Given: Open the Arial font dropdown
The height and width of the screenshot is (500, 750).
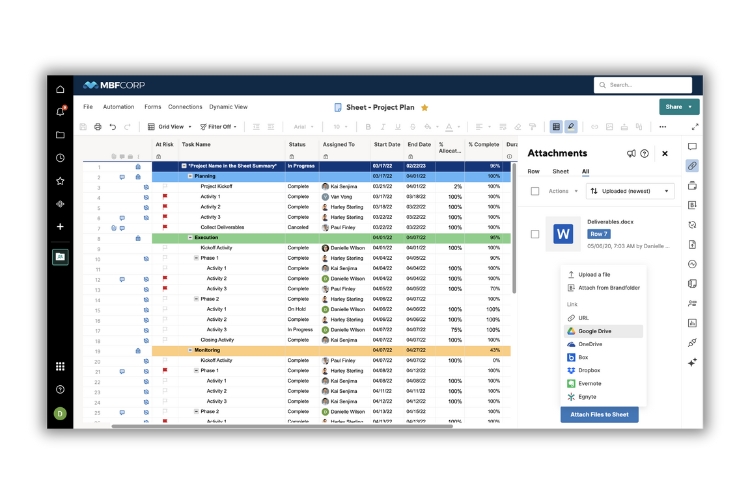Looking at the screenshot, I should [x=304, y=127].
